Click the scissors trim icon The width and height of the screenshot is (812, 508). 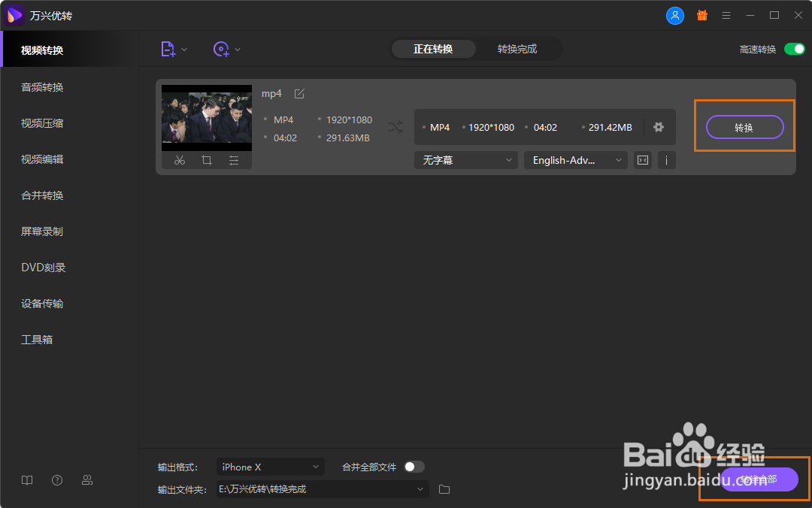coord(180,160)
